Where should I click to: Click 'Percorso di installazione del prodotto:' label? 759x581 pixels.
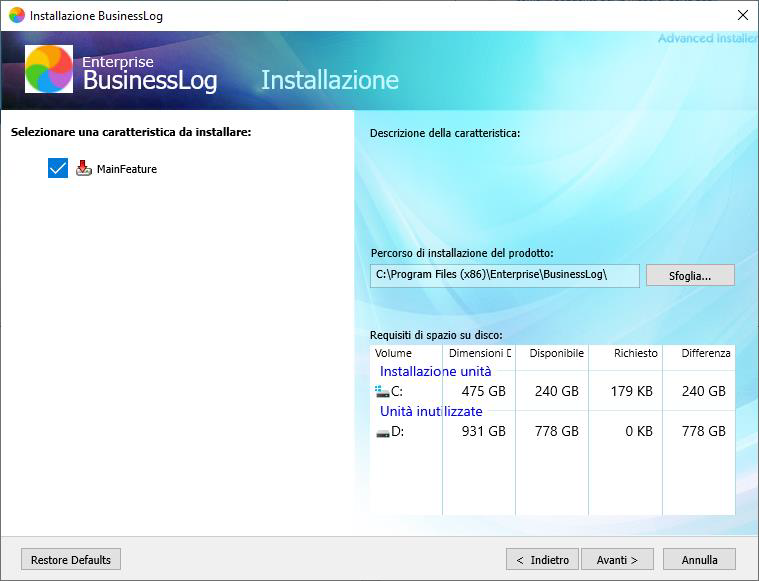(462, 253)
